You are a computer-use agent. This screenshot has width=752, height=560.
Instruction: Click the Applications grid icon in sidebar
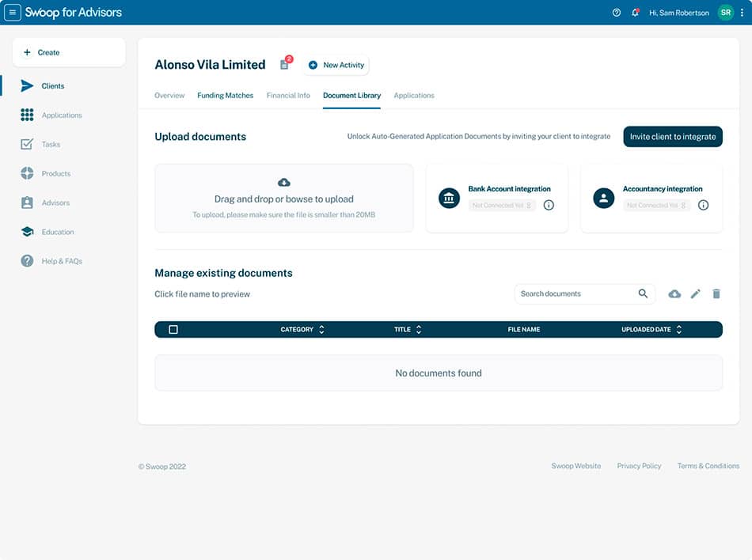pos(28,115)
